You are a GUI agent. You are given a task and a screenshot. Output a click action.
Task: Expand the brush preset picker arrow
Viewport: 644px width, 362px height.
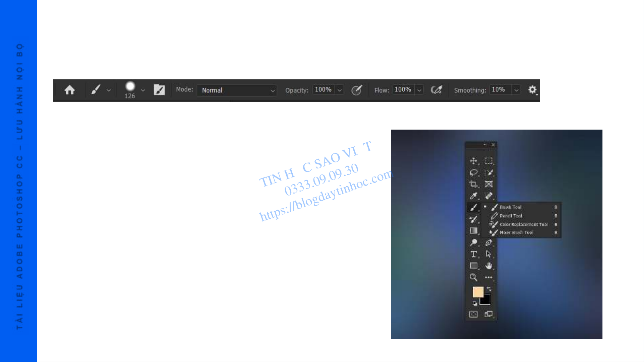(143, 90)
